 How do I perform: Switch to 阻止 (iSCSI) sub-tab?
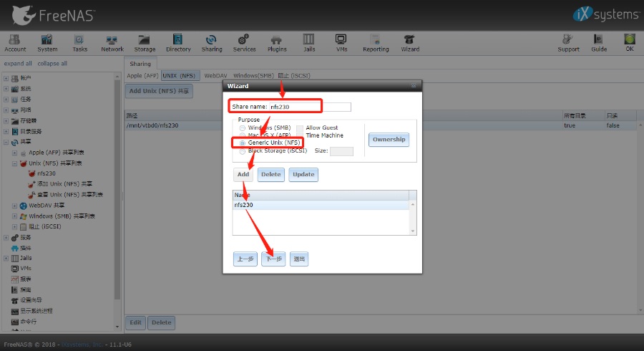(294, 76)
